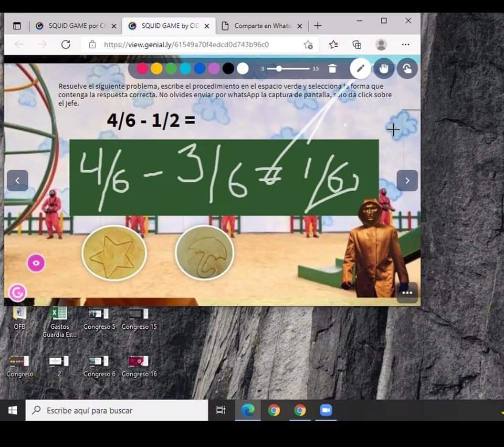Viewport: 504px width, 447px height.
Task: Open the Collections icon
Action: (x=357, y=44)
